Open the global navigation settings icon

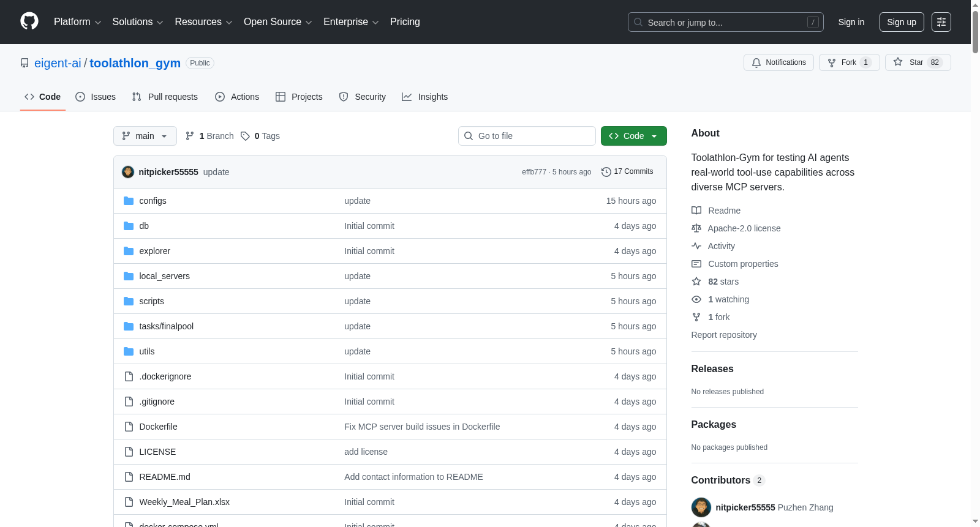[x=941, y=22]
